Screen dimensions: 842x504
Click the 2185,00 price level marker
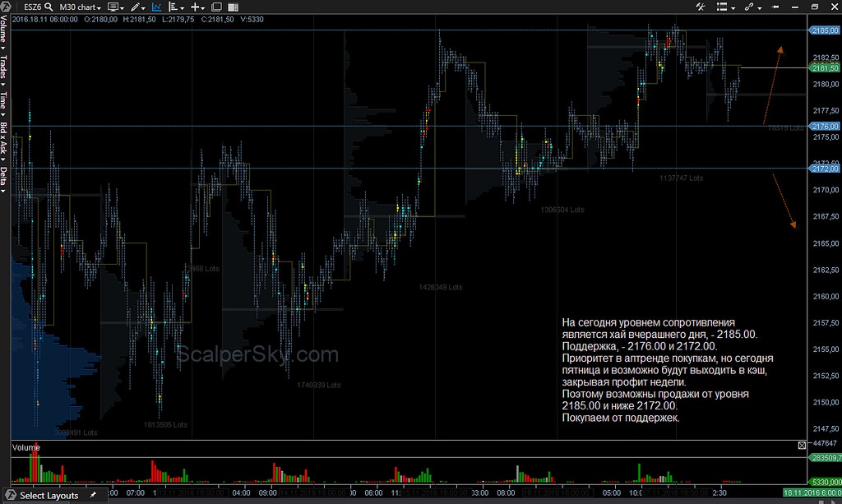[824, 30]
